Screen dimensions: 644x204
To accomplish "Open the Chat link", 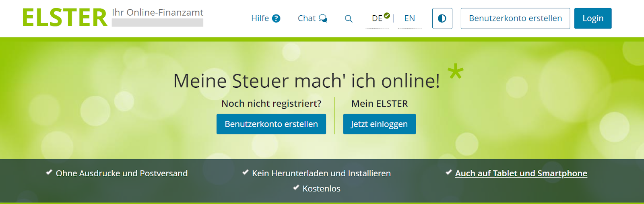I will coord(312,19).
